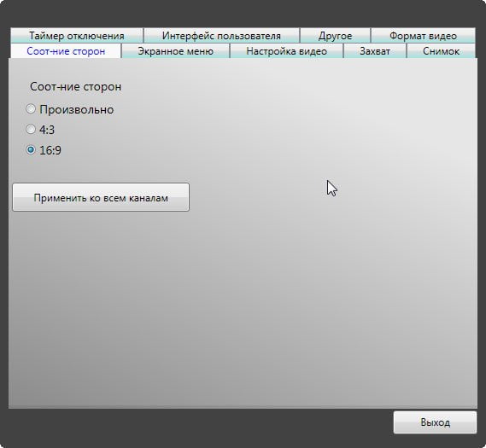Switch to Настройка видео tab

[x=286, y=51]
